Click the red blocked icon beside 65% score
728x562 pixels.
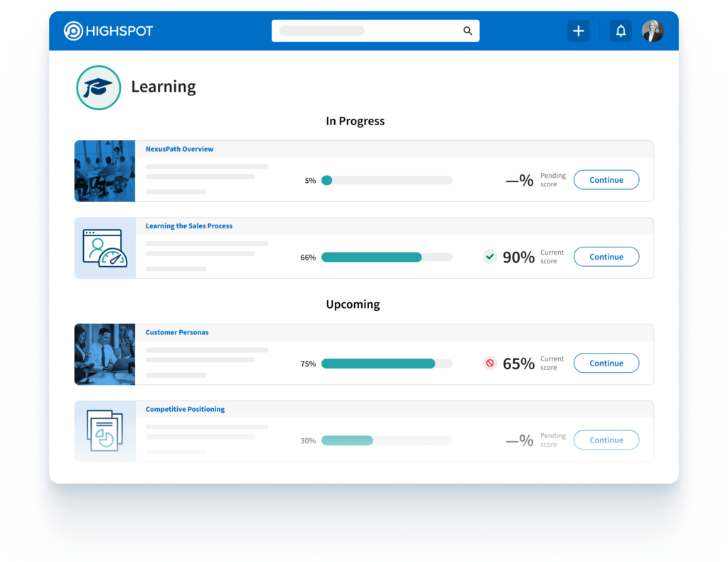489,362
